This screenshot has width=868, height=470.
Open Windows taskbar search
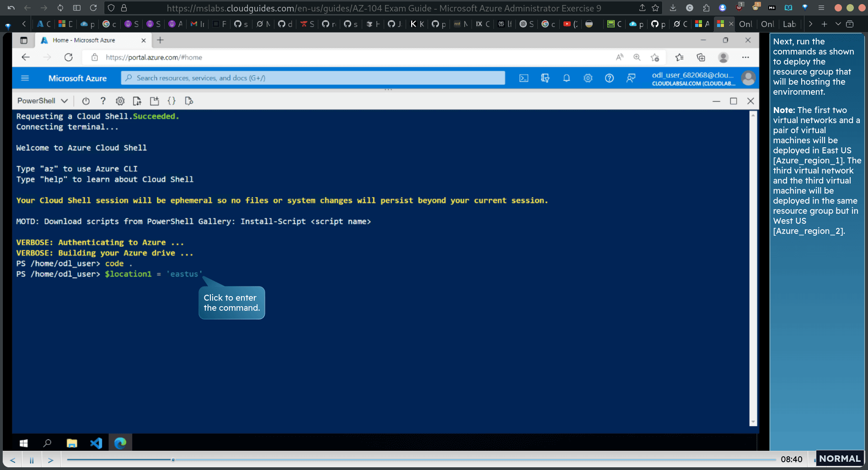click(47, 443)
